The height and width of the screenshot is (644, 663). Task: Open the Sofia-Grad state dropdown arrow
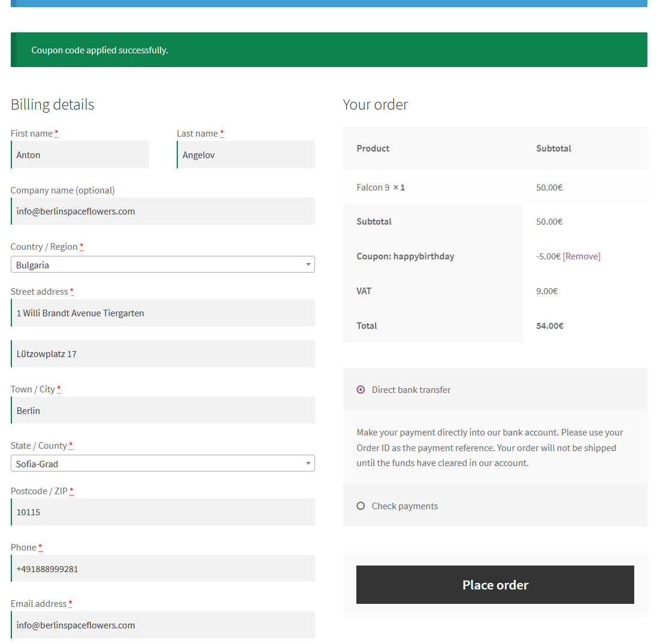click(307, 463)
